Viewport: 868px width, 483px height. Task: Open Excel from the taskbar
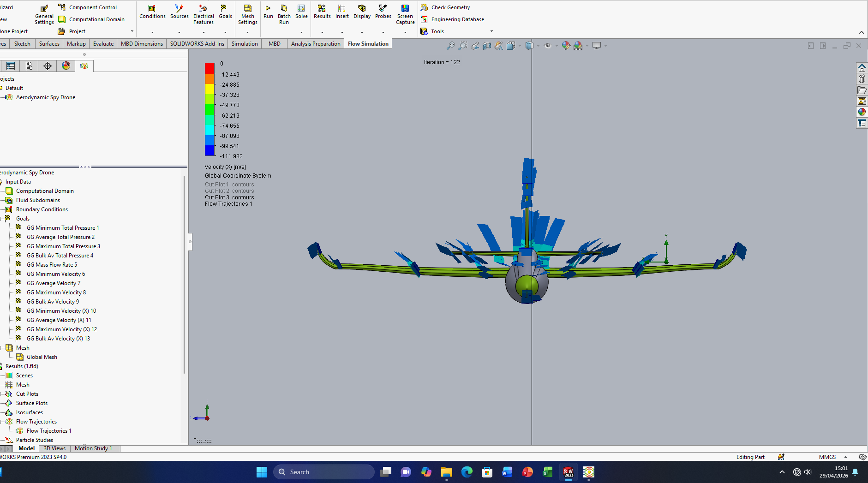point(548,472)
